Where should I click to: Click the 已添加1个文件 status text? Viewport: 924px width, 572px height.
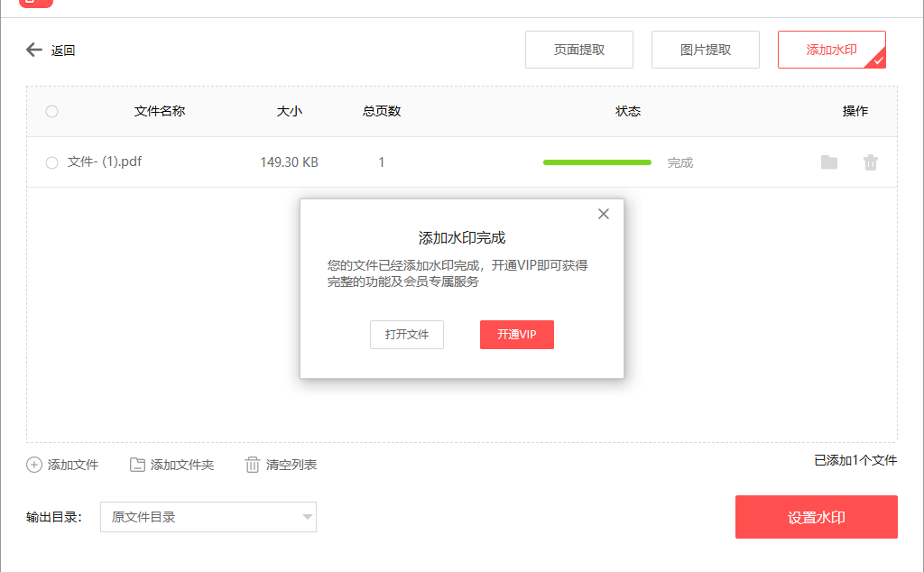point(855,460)
